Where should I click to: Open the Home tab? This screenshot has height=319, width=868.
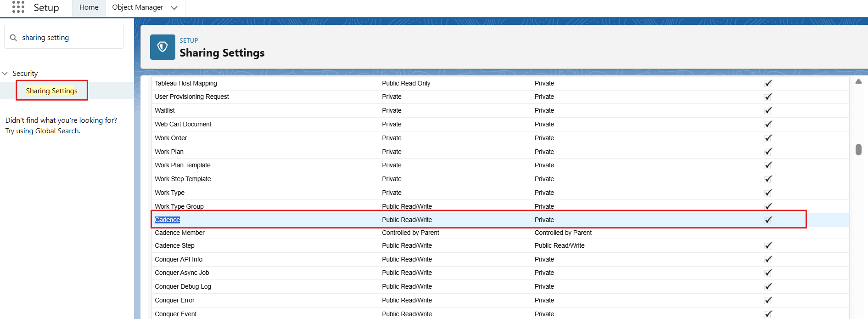click(x=89, y=7)
